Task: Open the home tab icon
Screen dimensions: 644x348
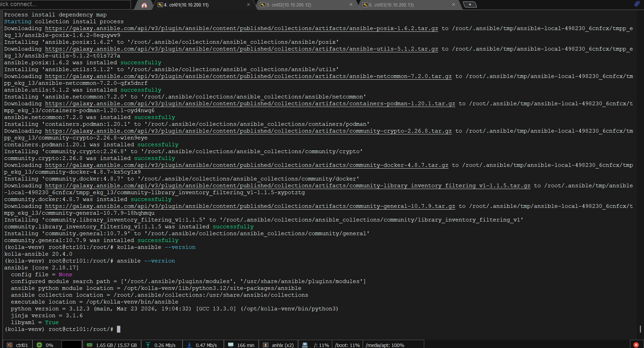Action: [144, 5]
